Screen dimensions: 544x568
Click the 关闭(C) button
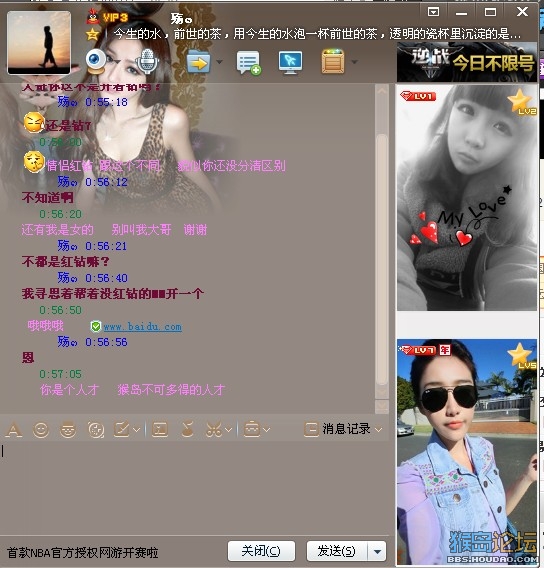pyautogui.click(x=261, y=551)
